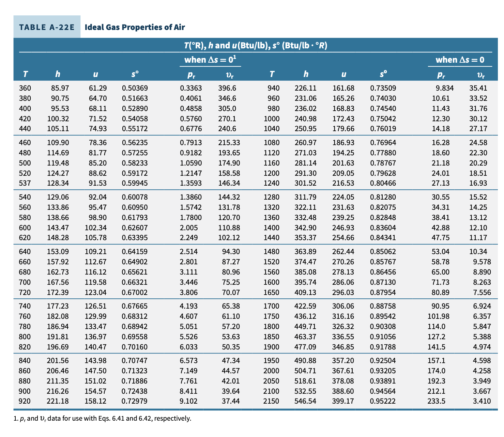Select s° value 0.83604 at T 1400
504x437 pixels.
coord(383,228)
